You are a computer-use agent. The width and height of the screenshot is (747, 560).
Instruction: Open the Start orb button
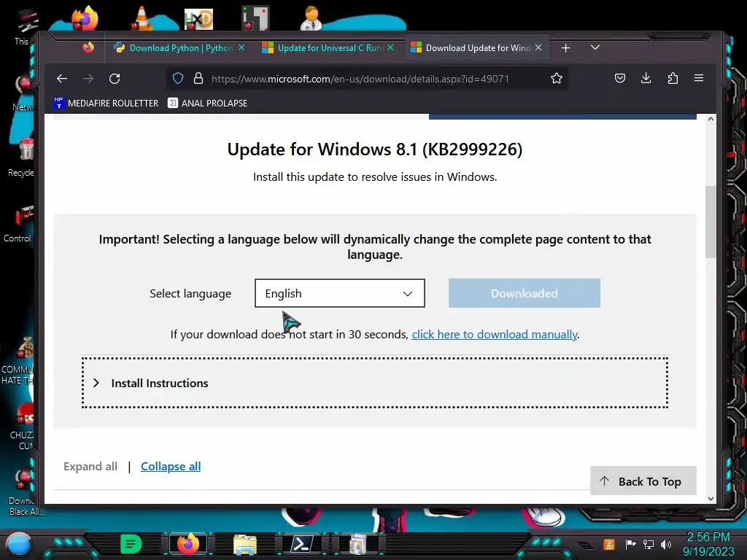point(19,544)
